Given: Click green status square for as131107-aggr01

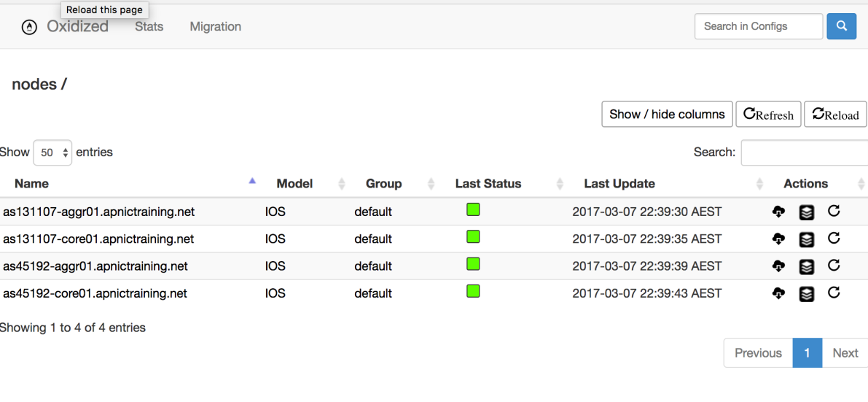Looking at the screenshot, I should [473, 210].
